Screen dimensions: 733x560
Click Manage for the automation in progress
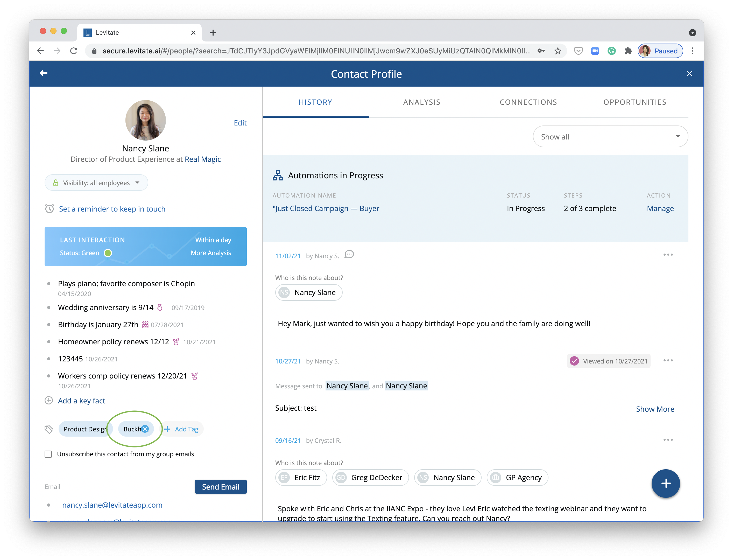pyautogui.click(x=660, y=209)
